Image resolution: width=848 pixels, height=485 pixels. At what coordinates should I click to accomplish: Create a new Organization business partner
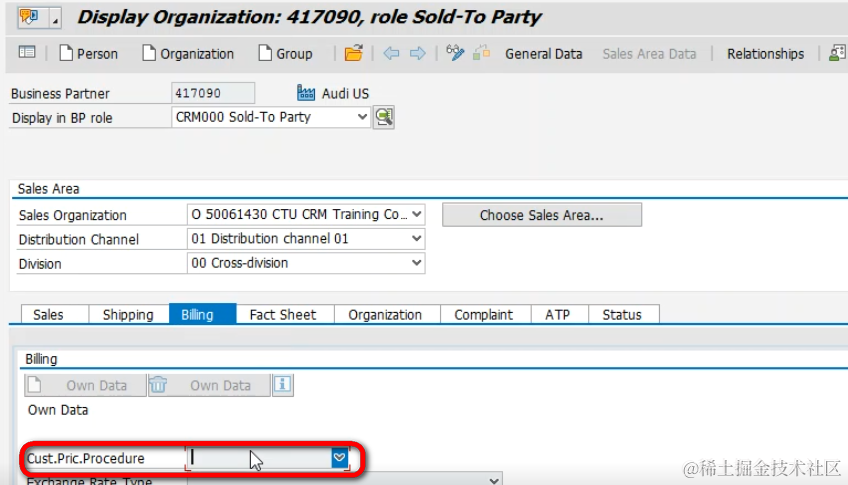point(188,54)
